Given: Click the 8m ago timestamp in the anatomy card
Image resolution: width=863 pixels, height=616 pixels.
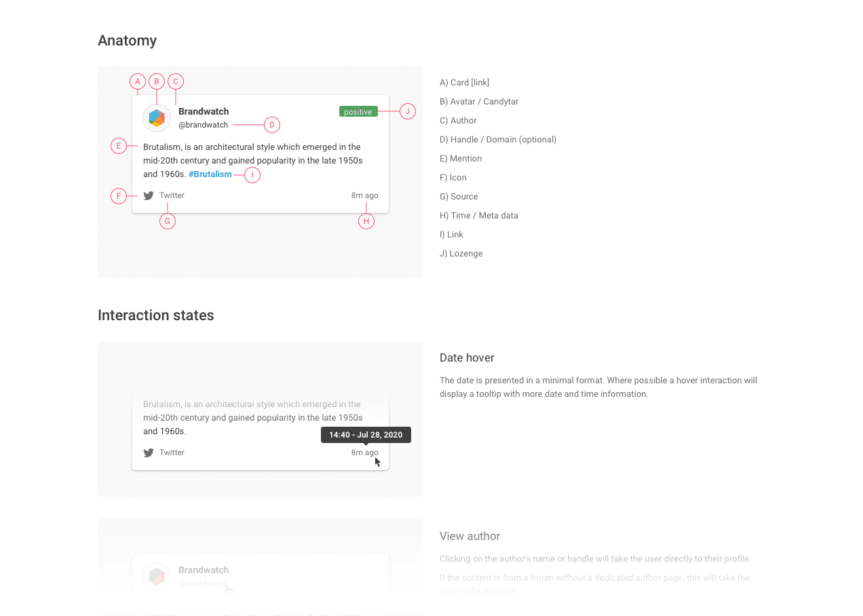Looking at the screenshot, I should tap(364, 195).
